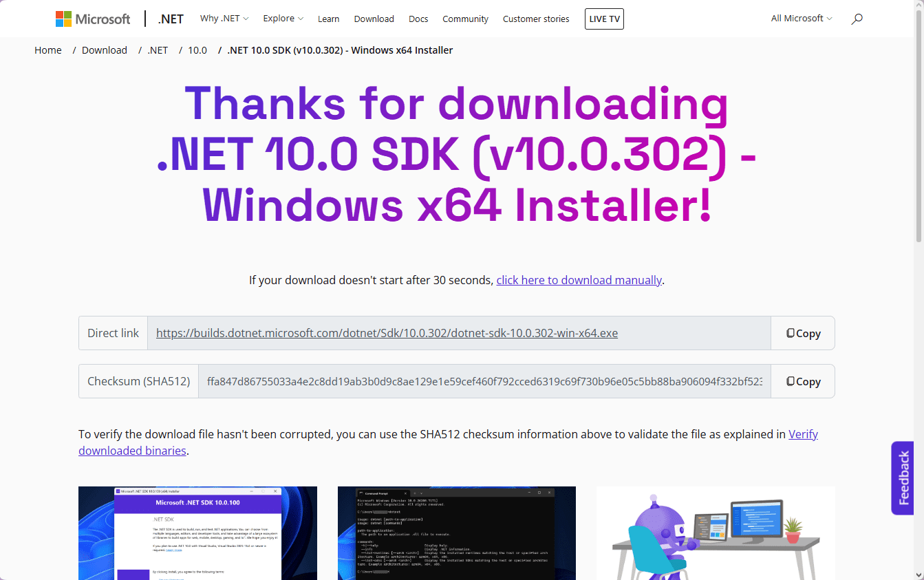Click the Microsoft logo
Viewport: 924px width, 580px height.
click(93, 19)
